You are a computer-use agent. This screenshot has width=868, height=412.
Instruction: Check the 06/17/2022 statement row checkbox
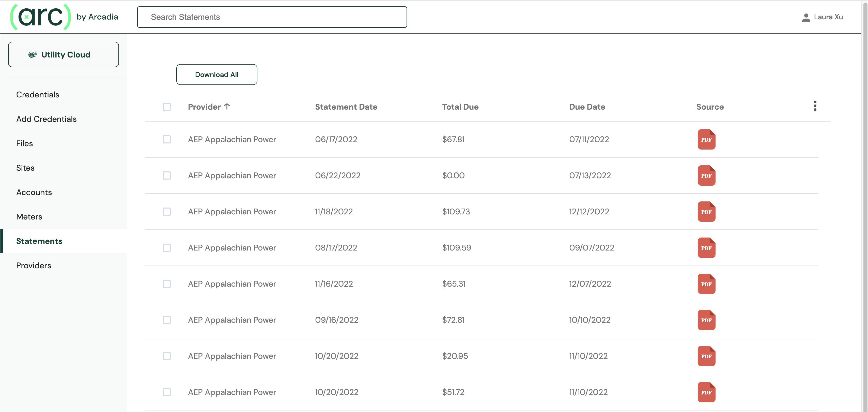click(x=166, y=139)
